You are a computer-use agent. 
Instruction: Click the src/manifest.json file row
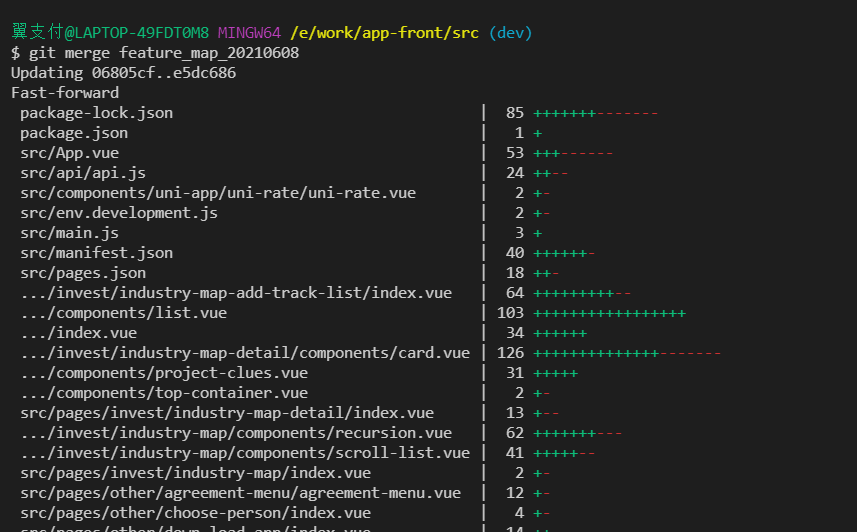click(97, 253)
